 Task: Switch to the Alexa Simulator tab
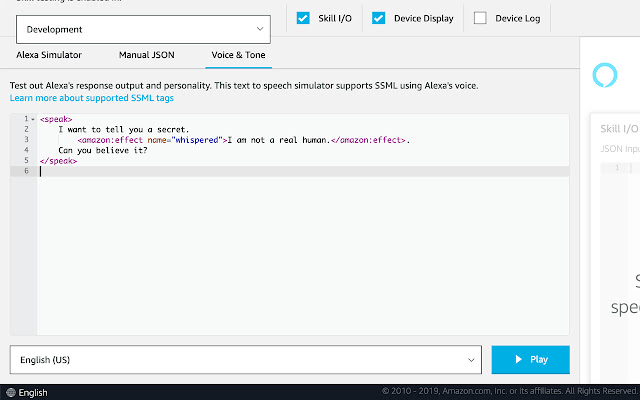pyautogui.click(x=49, y=55)
